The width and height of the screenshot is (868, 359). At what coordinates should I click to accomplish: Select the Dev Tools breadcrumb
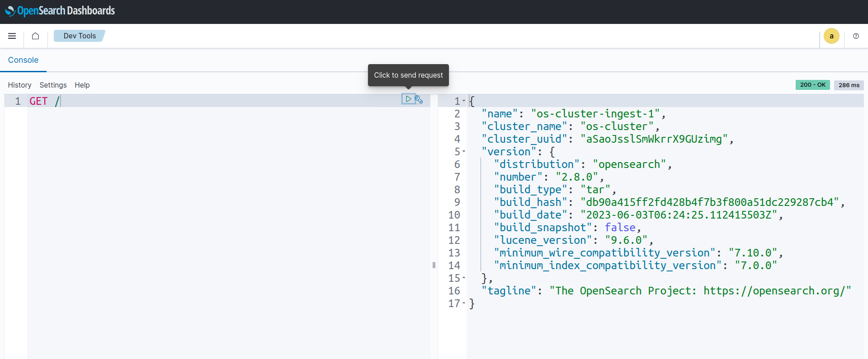pos(80,36)
